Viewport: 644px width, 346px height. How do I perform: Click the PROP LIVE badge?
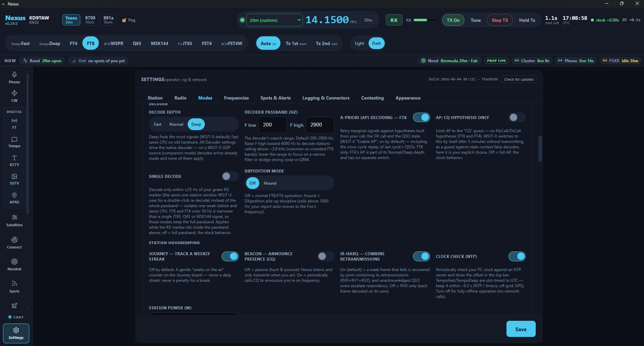[x=496, y=61]
